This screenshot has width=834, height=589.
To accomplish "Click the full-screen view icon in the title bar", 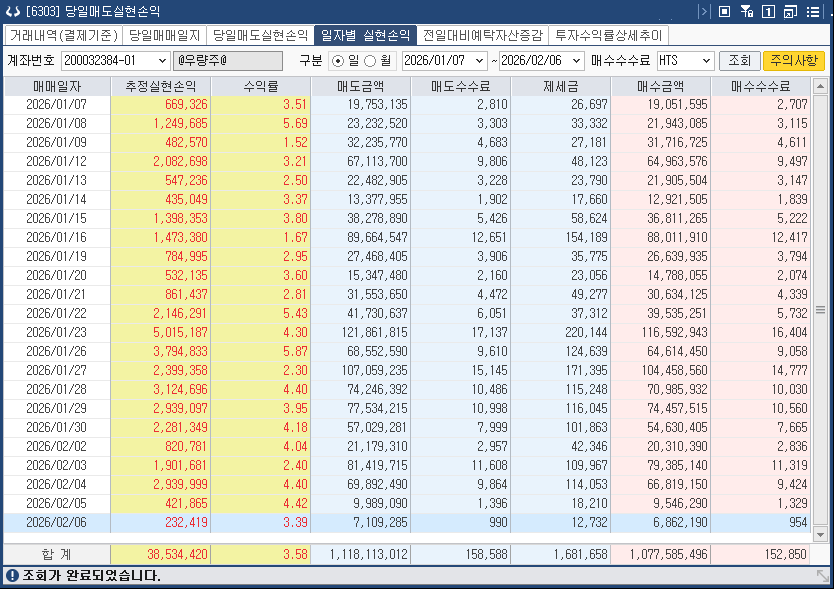I will [725, 11].
